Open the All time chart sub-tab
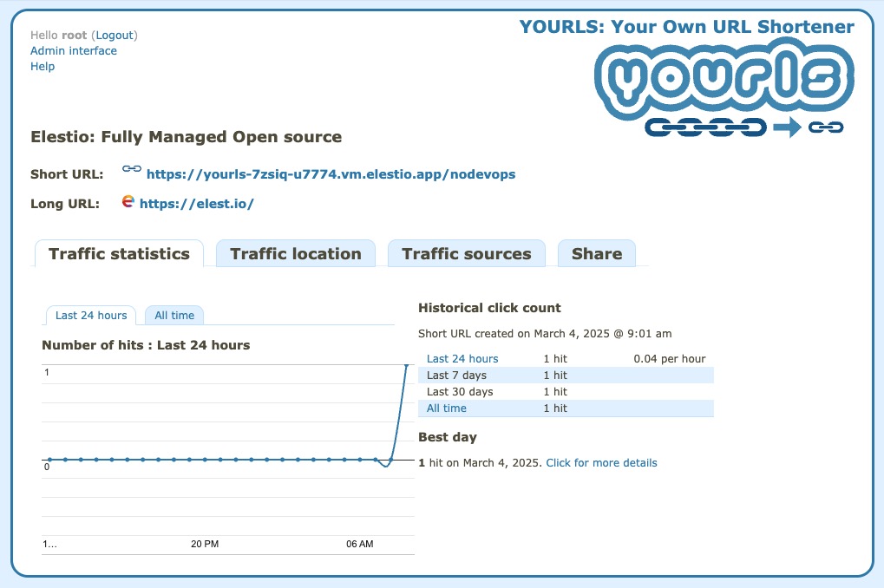The image size is (884, 588). tap(174, 315)
